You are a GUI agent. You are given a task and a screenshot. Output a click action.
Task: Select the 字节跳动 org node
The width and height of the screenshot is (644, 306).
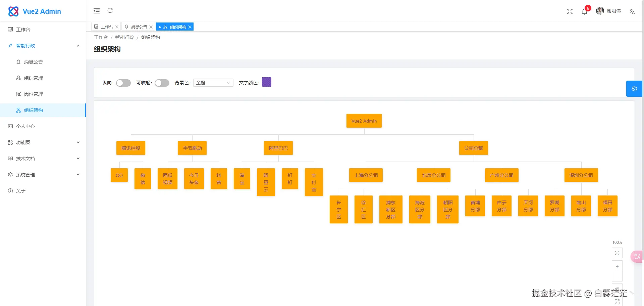tap(193, 148)
